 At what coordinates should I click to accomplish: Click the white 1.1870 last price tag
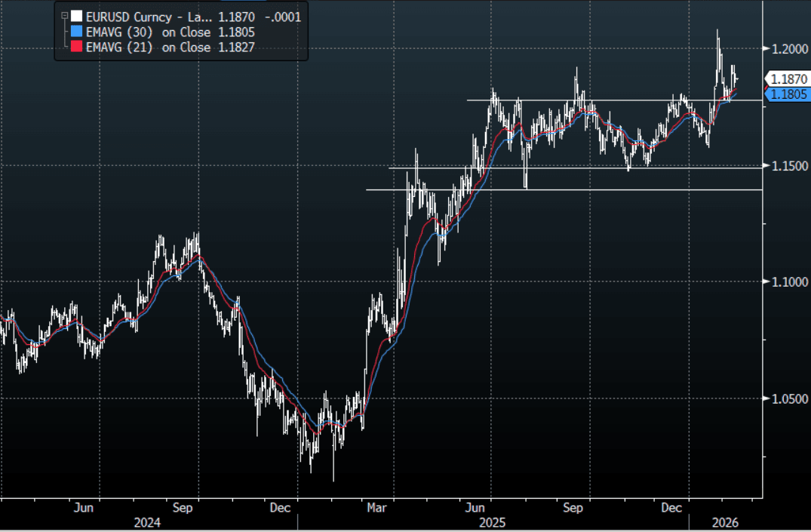788,78
